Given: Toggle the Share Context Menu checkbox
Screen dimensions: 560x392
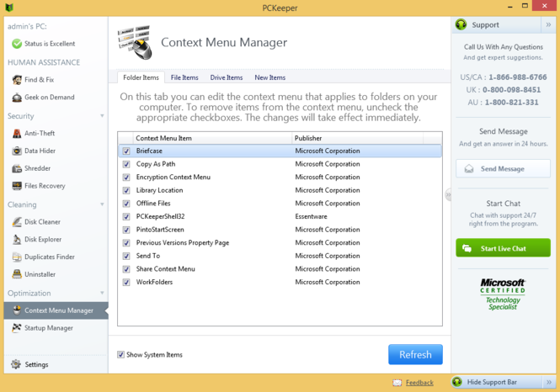Looking at the screenshot, I should pyautogui.click(x=126, y=269).
